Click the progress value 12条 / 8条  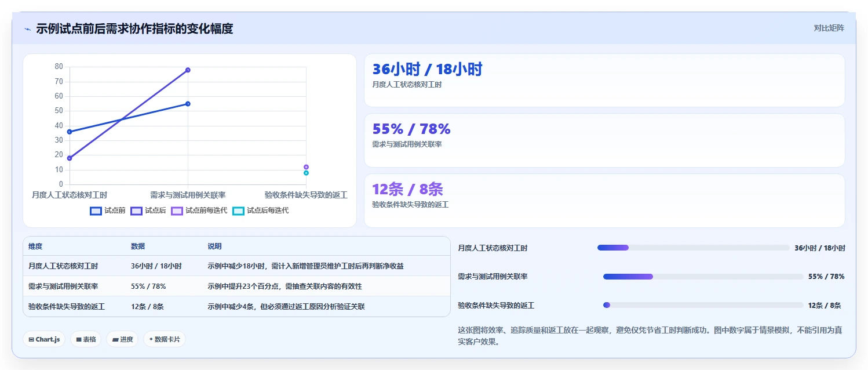pos(825,305)
